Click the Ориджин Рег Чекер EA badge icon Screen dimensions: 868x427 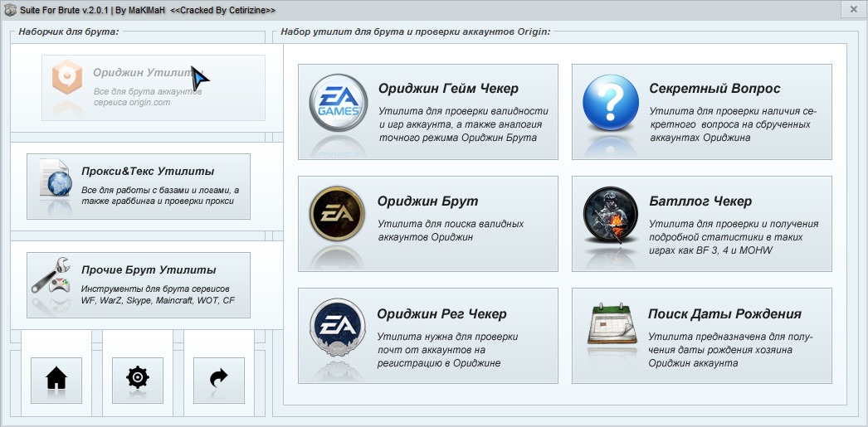(338, 327)
